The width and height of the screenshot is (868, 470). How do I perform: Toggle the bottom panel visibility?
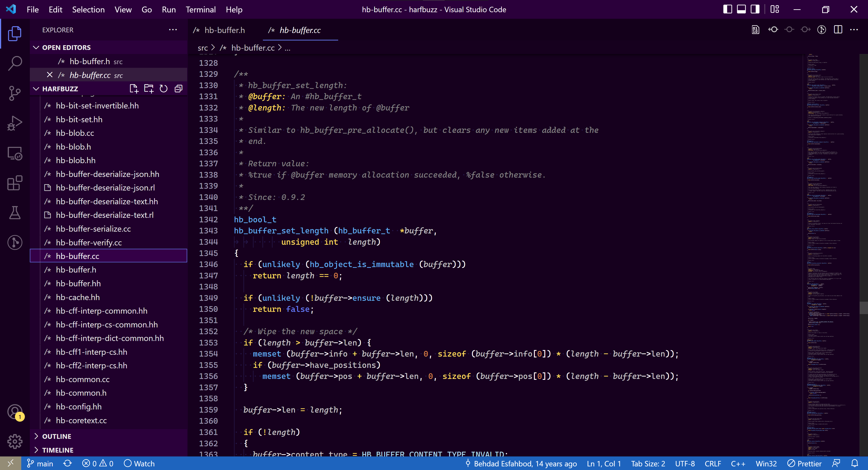coord(741,9)
